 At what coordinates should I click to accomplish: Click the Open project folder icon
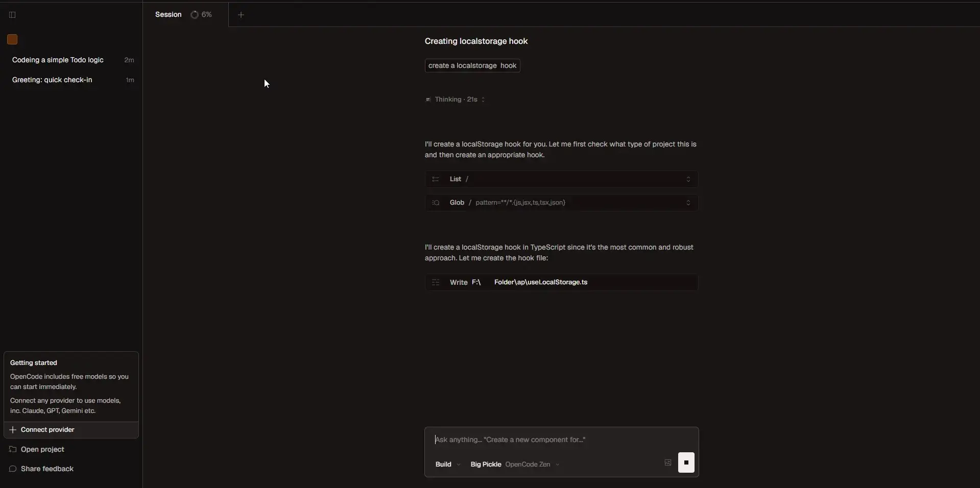coord(13,450)
